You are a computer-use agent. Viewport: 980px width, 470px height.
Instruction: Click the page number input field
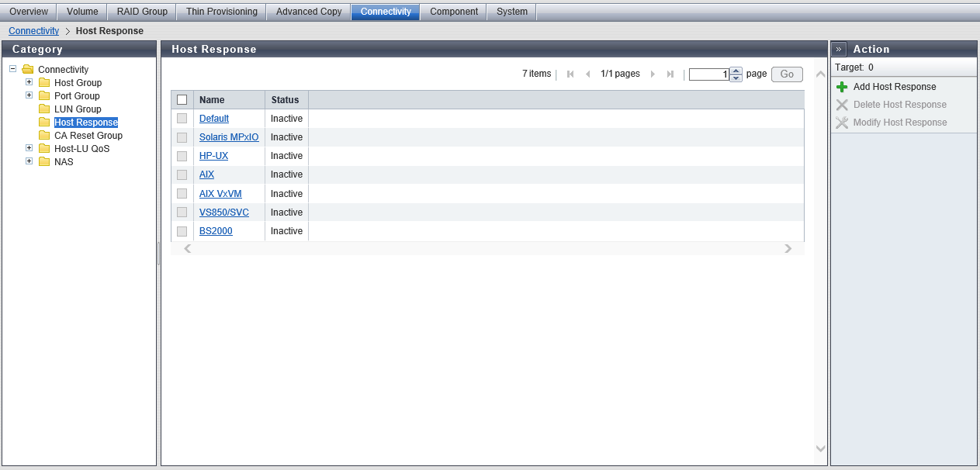[x=708, y=74]
